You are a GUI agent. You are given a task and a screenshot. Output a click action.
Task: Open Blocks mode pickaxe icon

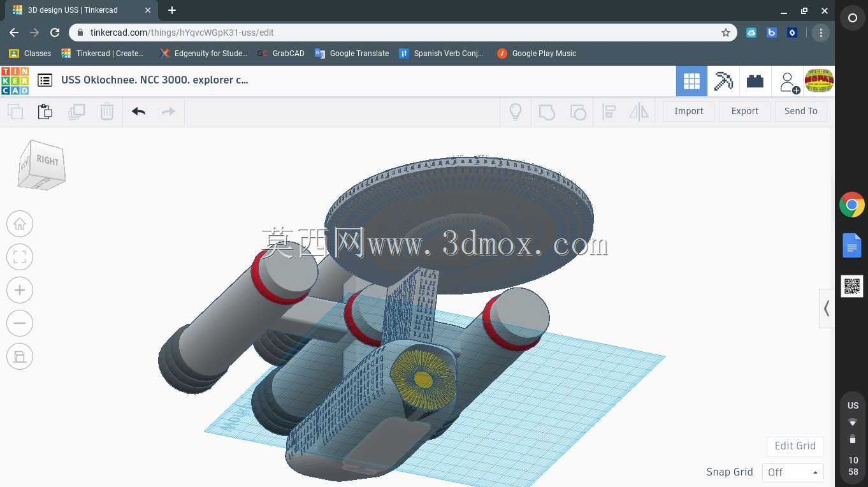coord(723,81)
